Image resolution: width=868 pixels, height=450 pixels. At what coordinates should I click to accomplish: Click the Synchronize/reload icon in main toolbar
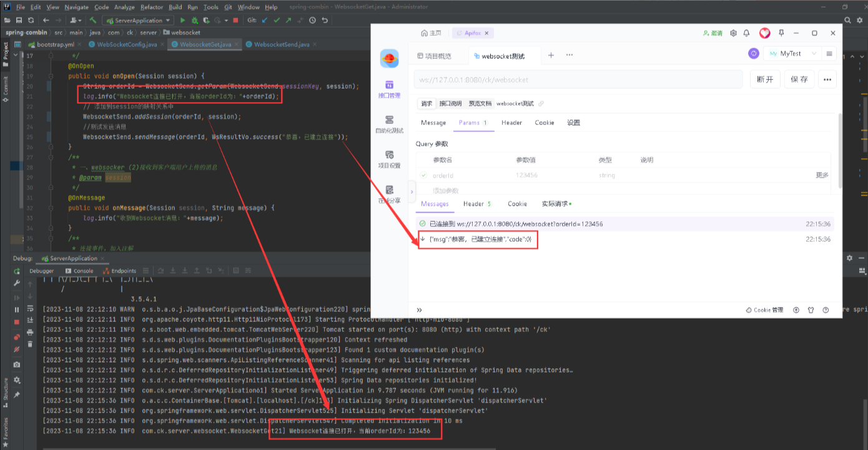click(31, 20)
